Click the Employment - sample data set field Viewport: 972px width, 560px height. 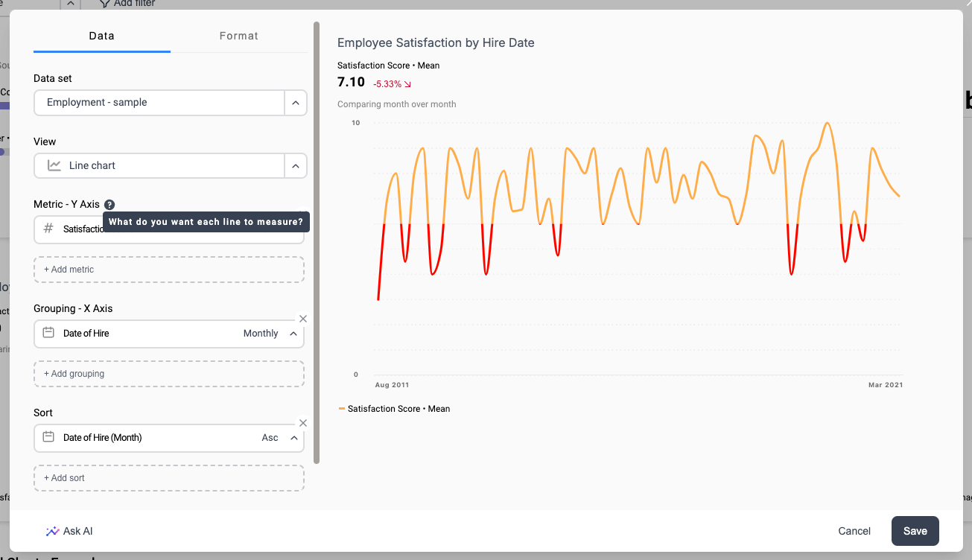pyautogui.click(x=159, y=103)
